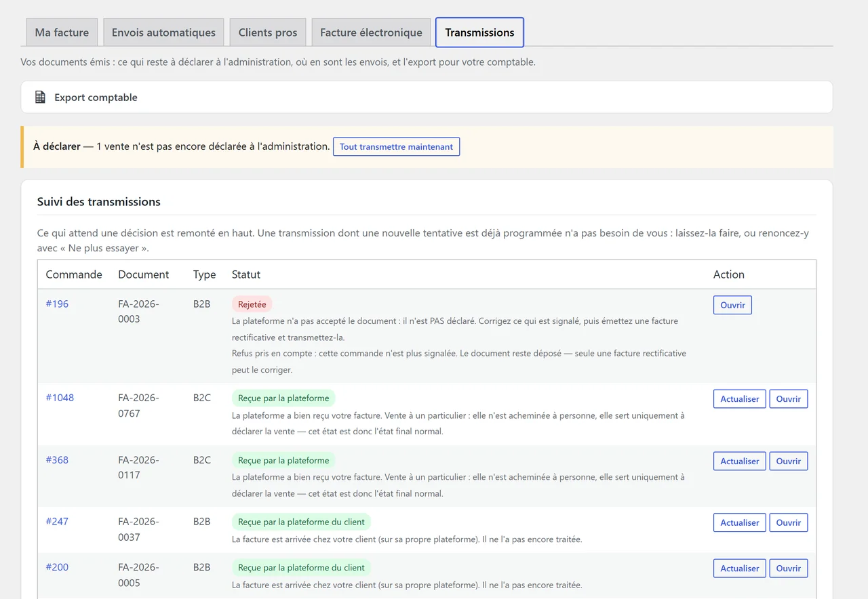This screenshot has height=599, width=868.
Task: Click the Type column header
Action: tap(204, 274)
